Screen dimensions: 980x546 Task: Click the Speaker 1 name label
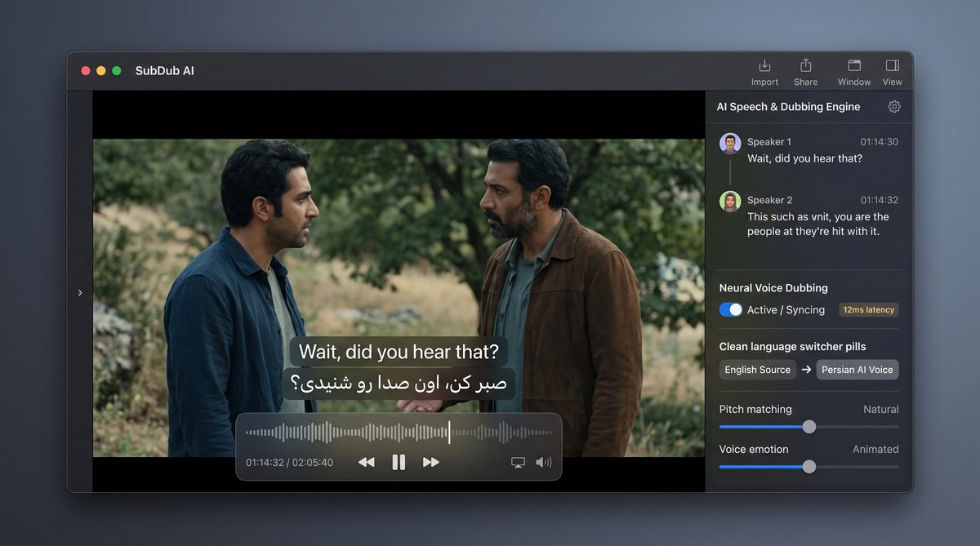pos(768,142)
